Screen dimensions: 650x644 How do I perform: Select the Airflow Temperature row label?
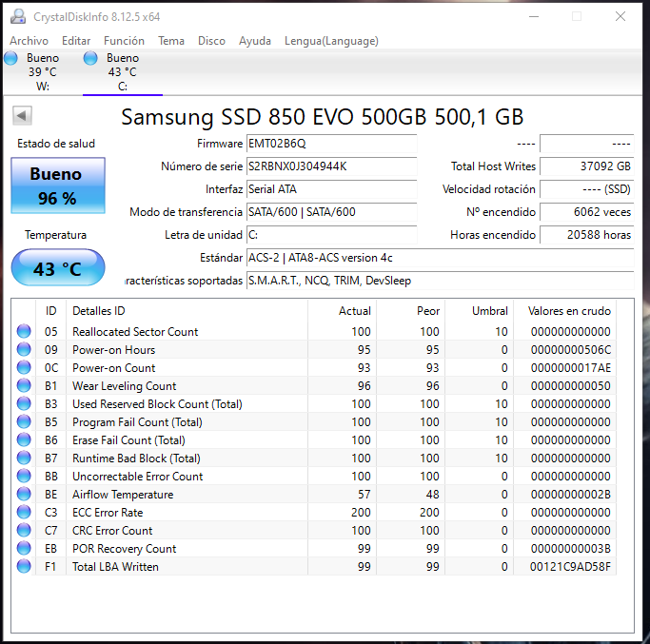click(123, 495)
